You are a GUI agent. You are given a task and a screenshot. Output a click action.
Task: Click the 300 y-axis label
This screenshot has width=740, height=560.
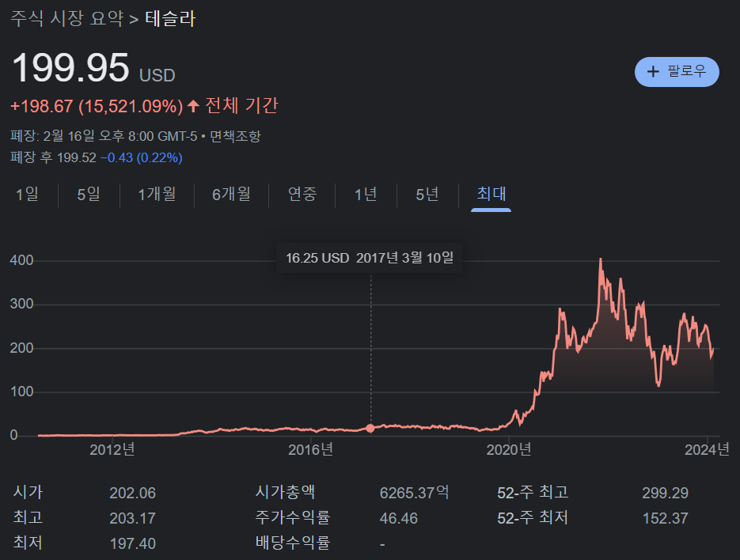21,304
